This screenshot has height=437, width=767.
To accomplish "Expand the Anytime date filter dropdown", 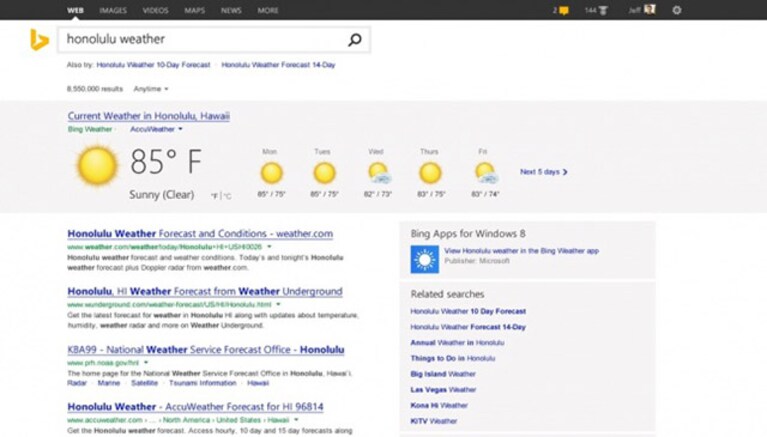I will coord(151,89).
